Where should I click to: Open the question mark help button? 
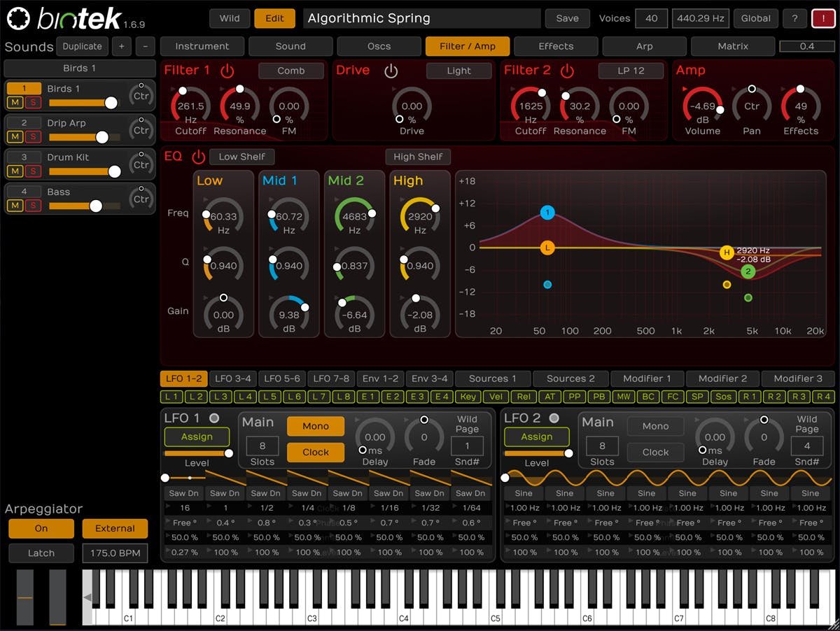pos(794,18)
